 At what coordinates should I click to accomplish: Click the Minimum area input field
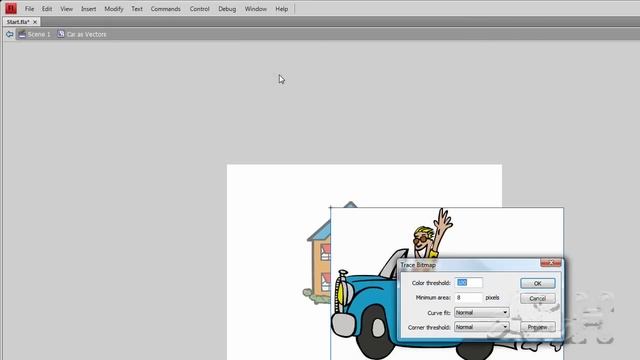(x=469, y=298)
